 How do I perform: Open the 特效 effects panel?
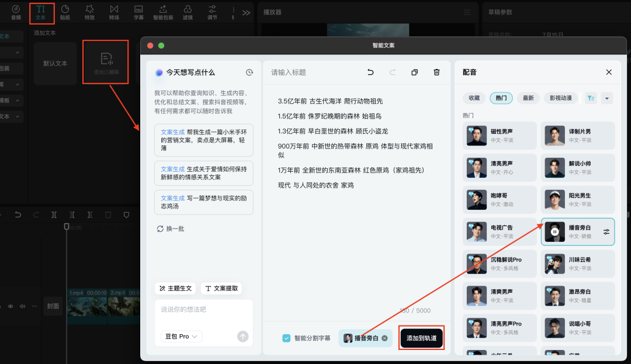pos(89,12)
